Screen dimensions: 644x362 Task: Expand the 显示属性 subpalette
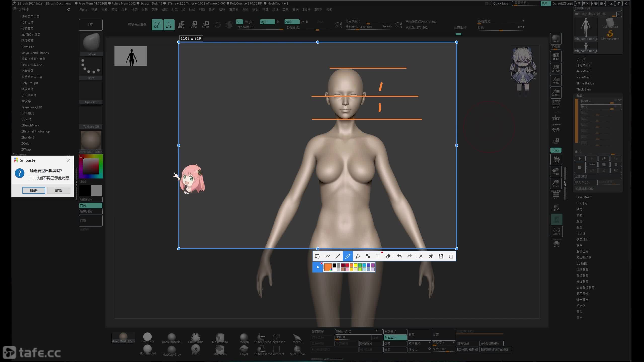582,294
